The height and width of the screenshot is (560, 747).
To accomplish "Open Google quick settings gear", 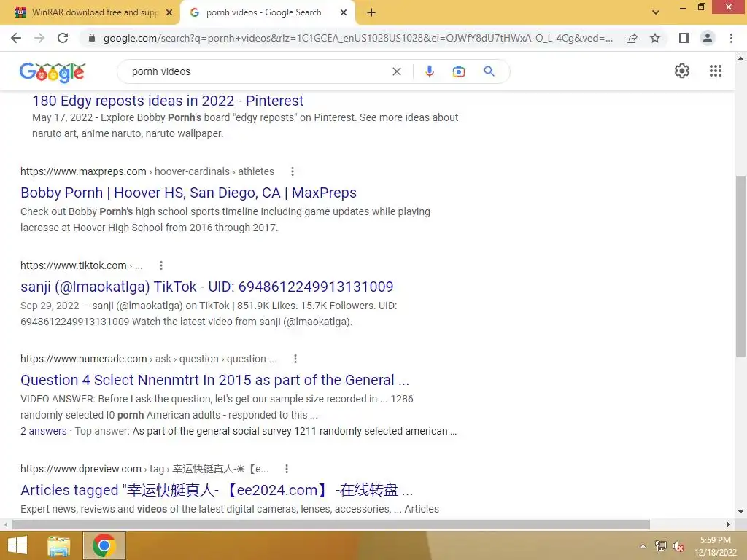I will 682,71.
